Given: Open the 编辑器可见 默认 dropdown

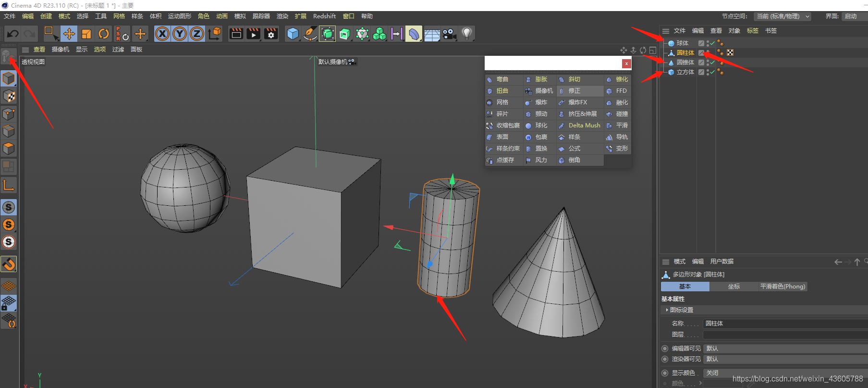Looking at the screenshot, I should click(x=785, y=349).
